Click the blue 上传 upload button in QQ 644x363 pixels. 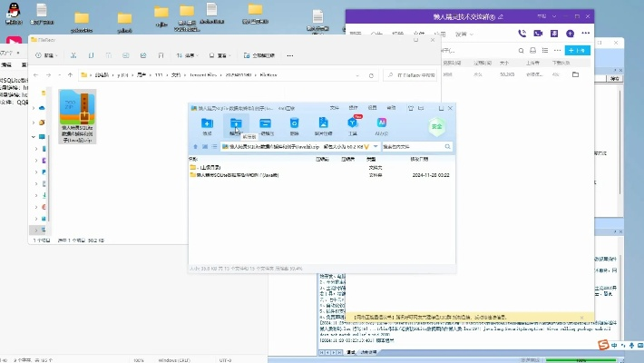(x=578, y=50)
